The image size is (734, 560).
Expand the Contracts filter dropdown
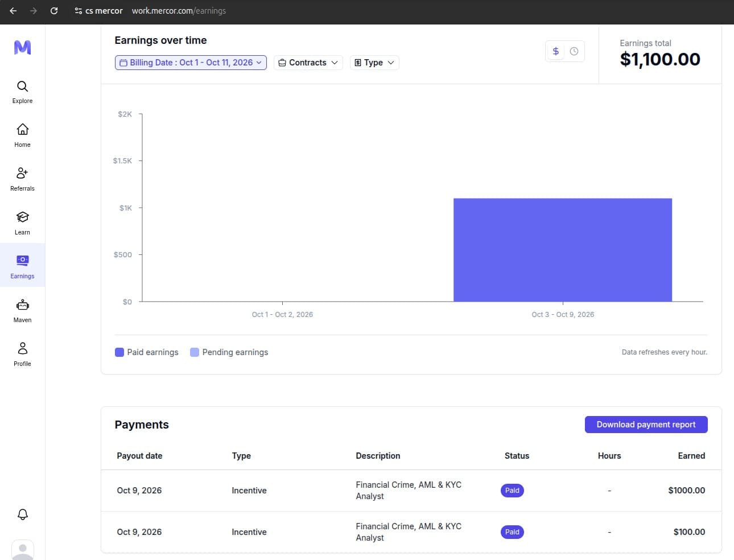[308, 63]
